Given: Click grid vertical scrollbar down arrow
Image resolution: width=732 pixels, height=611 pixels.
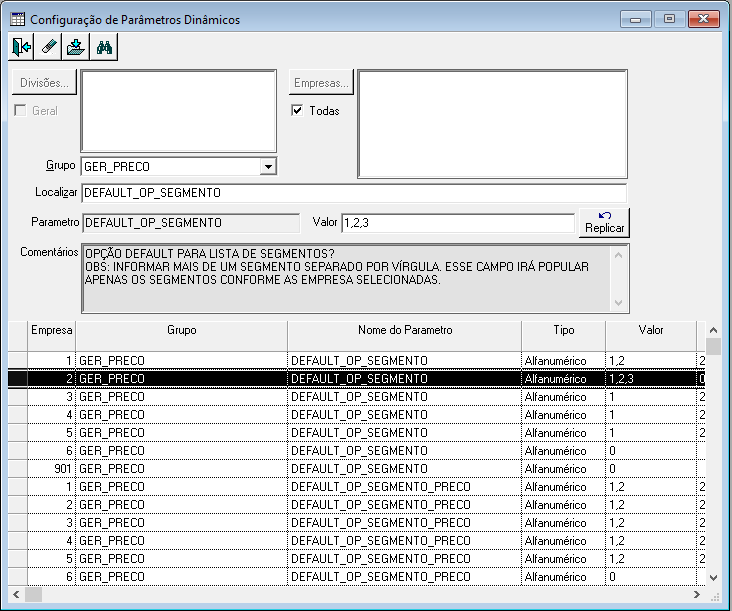Looking at the screenshot, I should click(713, 578).
